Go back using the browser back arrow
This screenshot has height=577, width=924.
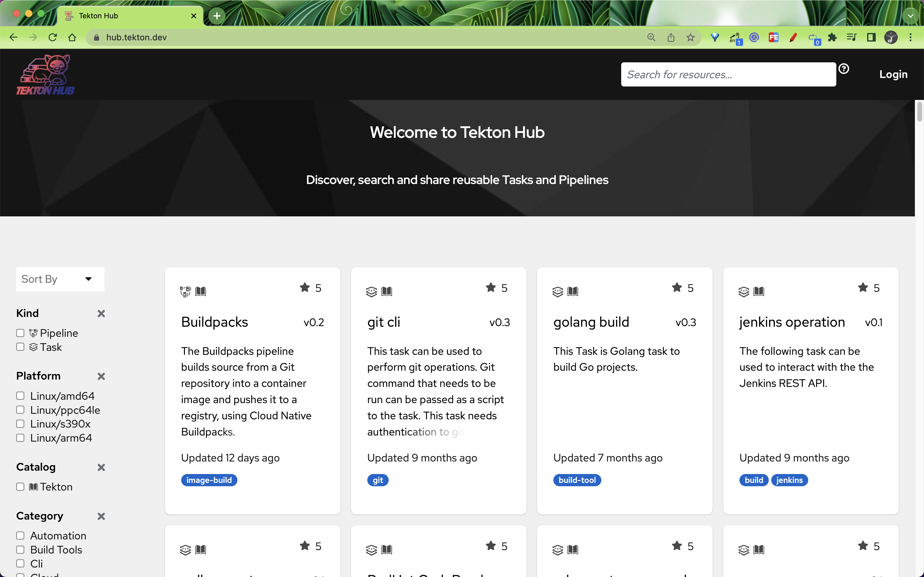(x=13, y=37)
